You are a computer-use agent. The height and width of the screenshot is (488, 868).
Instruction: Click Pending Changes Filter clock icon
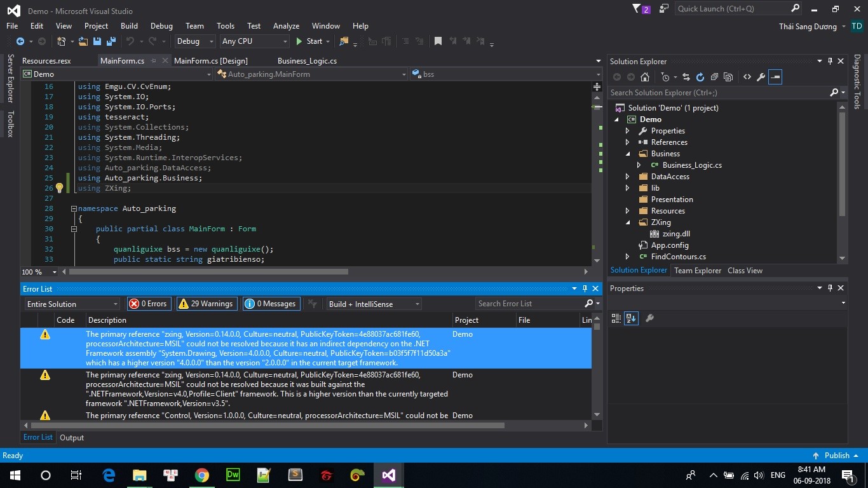(x=665, y=77)
